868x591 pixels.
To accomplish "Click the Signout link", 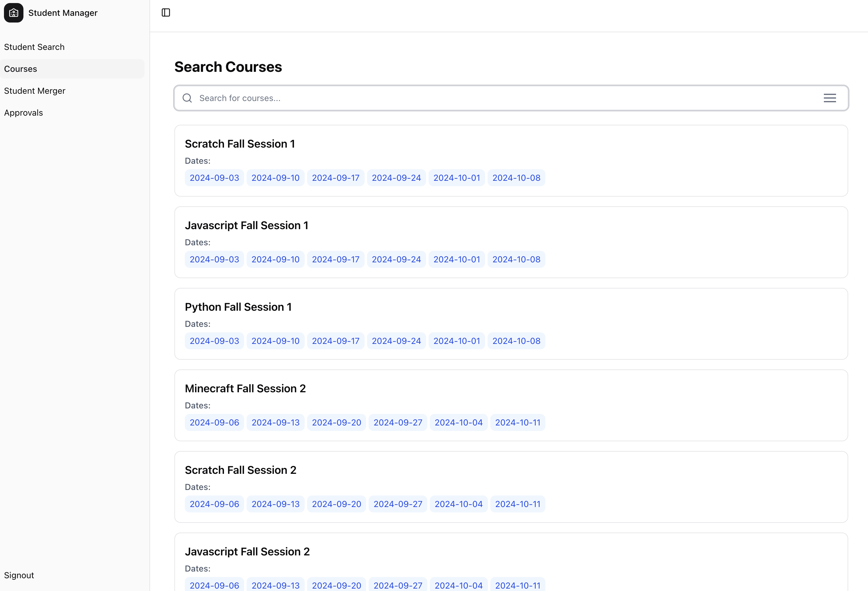I will point(19,575).
